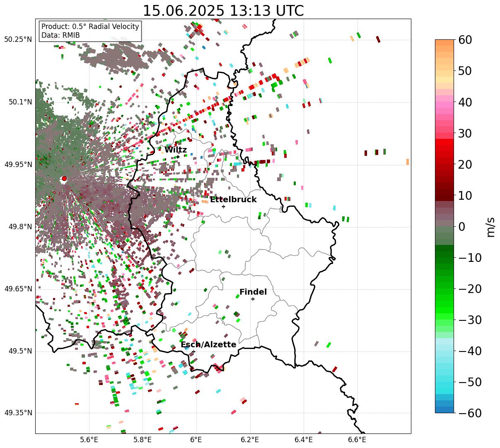Click the cross marker below Esch/Alzette

(193, 351)
